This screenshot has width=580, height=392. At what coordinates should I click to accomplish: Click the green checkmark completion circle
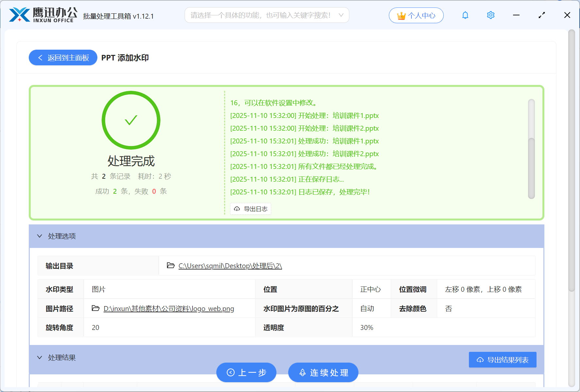[131, 120]
